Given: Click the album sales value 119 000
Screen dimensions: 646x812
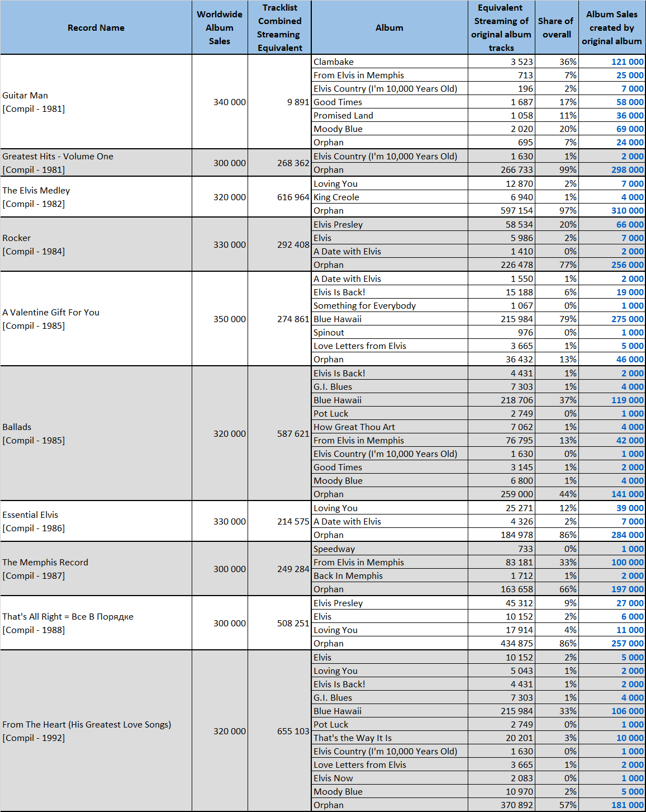Looking at the screenshot, I should pos(612,400).
